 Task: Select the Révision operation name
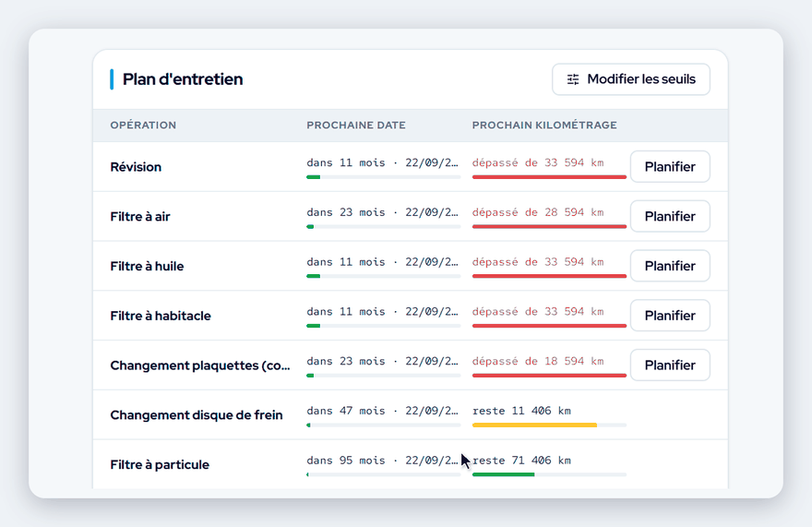pos(136,167)
